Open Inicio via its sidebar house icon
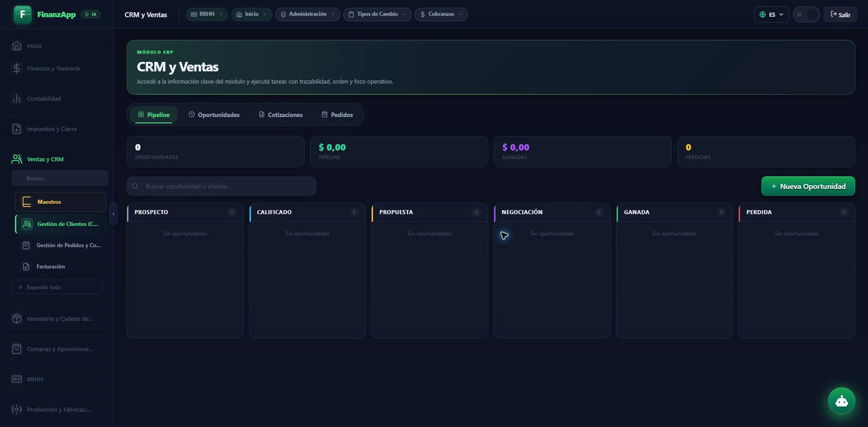The height and width of the screenshot is (427, 868). (17, 46)
